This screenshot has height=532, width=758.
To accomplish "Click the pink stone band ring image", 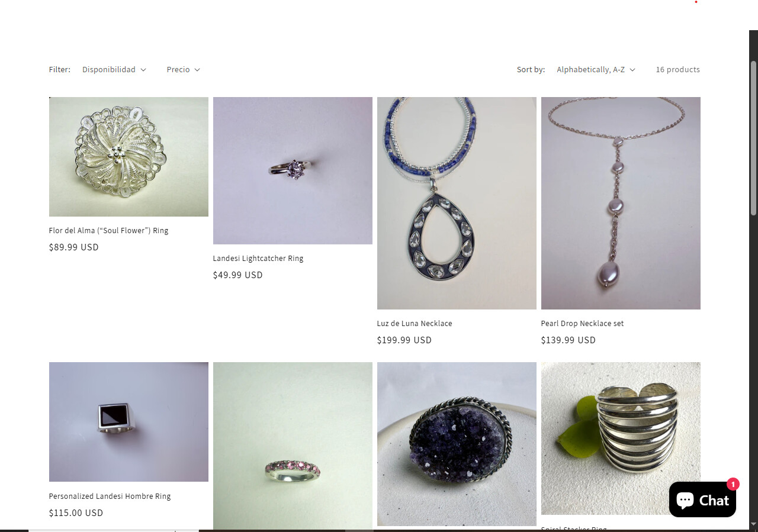I will [293, 447].
